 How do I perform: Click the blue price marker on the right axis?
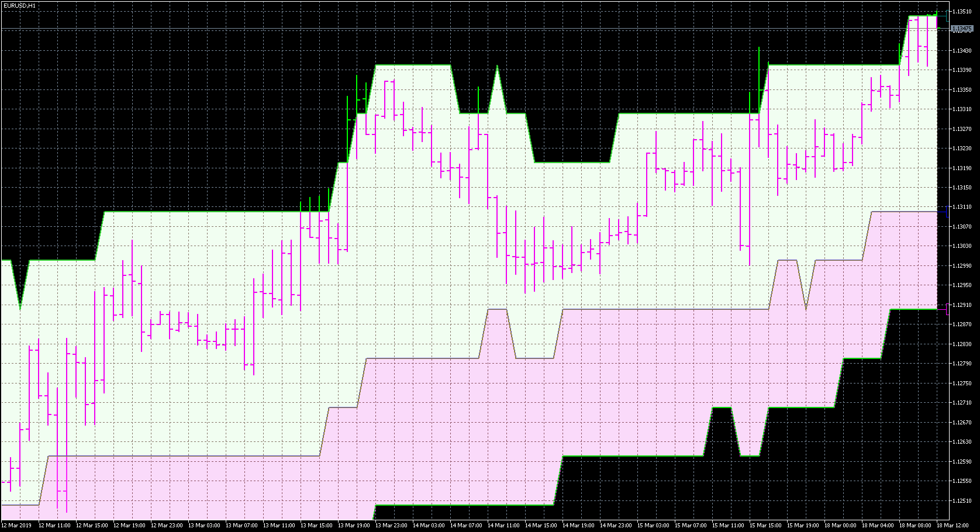pyautogui.click(x=947, y=210)
